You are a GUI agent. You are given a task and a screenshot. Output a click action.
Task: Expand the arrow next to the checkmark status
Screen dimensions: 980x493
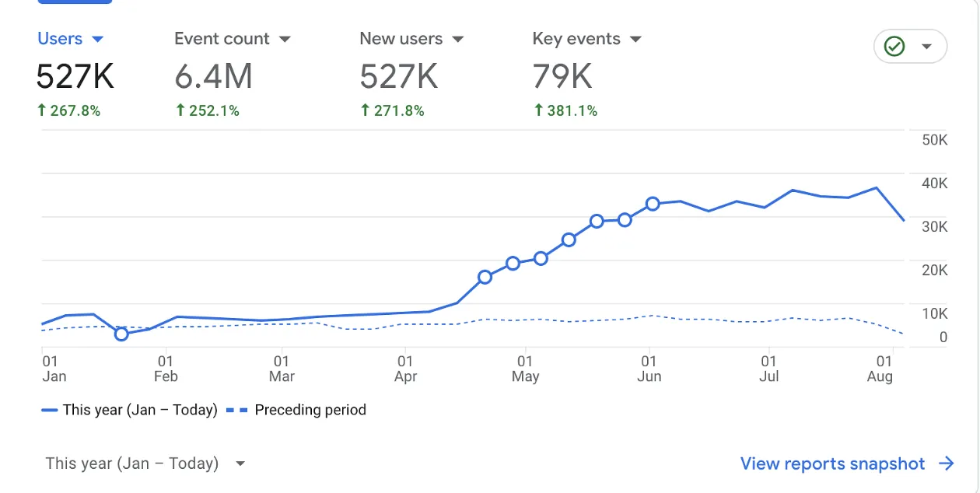pyautogui.click(x=926, y=47)
